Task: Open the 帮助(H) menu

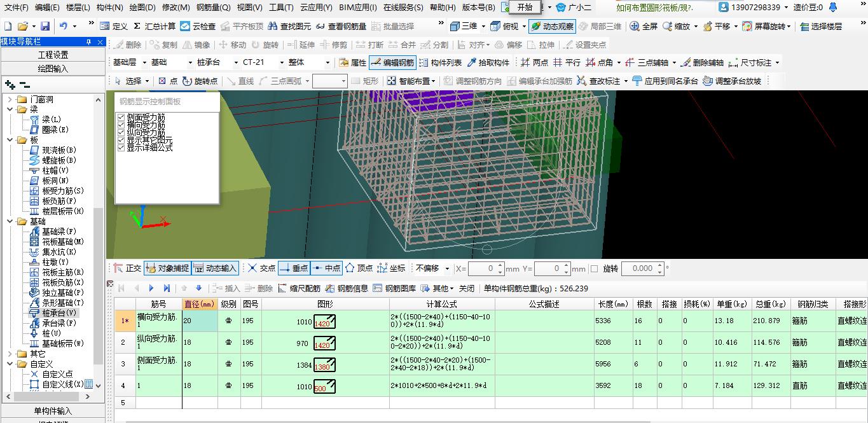Action: tap(443, 8)
